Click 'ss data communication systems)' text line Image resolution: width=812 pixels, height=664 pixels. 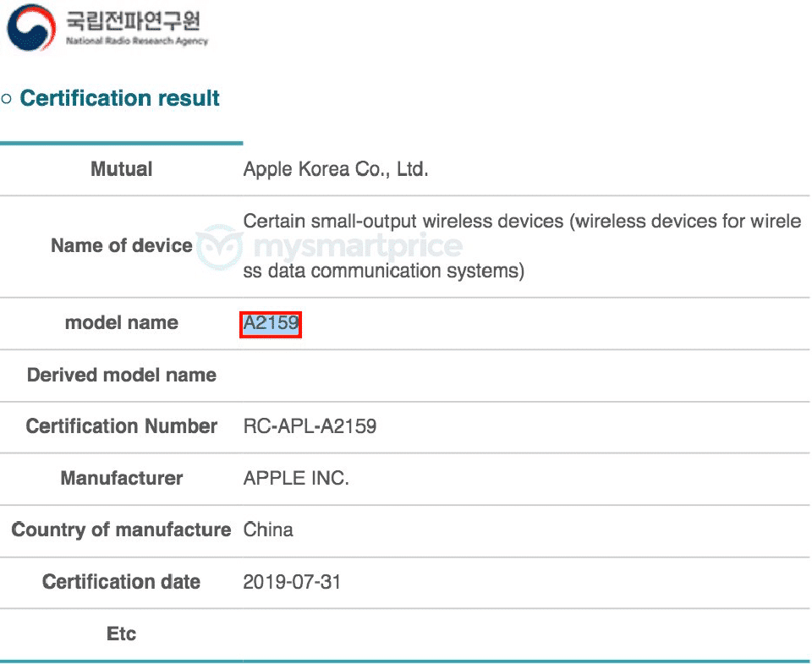click(x=384, y=271)
